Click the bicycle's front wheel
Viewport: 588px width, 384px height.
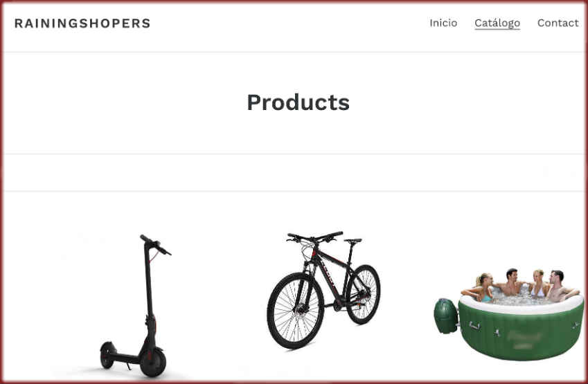(x=295, y=311)
